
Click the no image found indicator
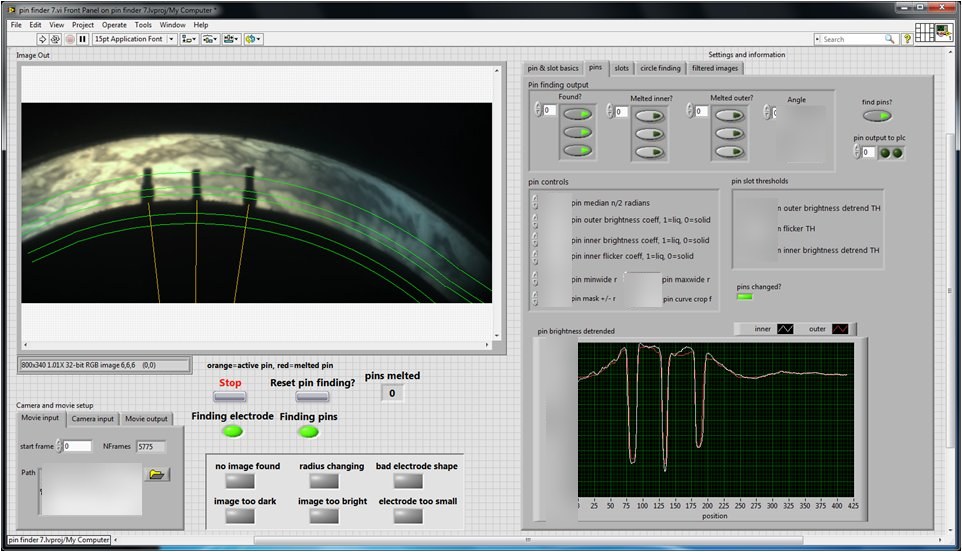point(240,481)
